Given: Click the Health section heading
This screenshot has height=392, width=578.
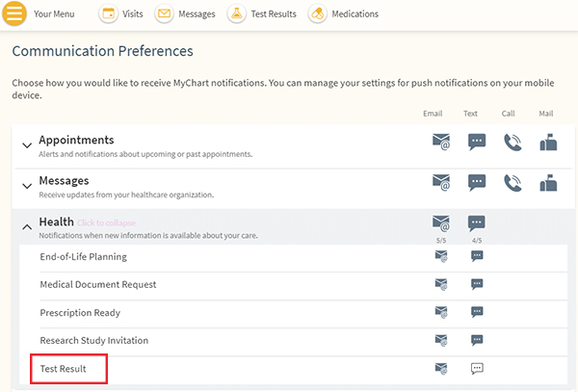Looking at the screenshot, I should pyautogui.click(x=57, y=222).
